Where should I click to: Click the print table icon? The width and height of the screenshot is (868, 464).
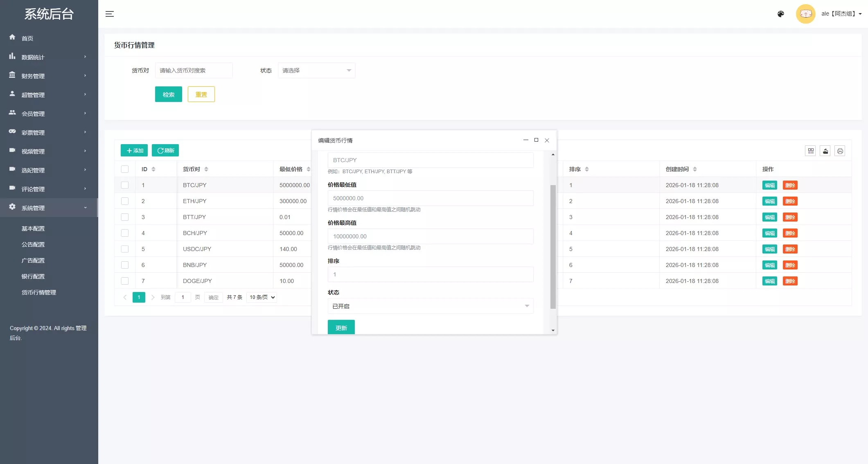pos(840,151)
